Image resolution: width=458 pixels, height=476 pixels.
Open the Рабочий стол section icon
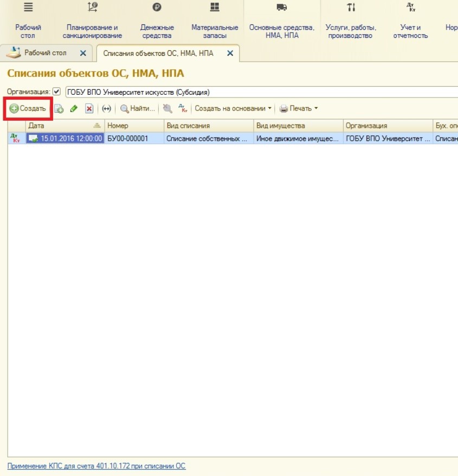pos(28,7)
